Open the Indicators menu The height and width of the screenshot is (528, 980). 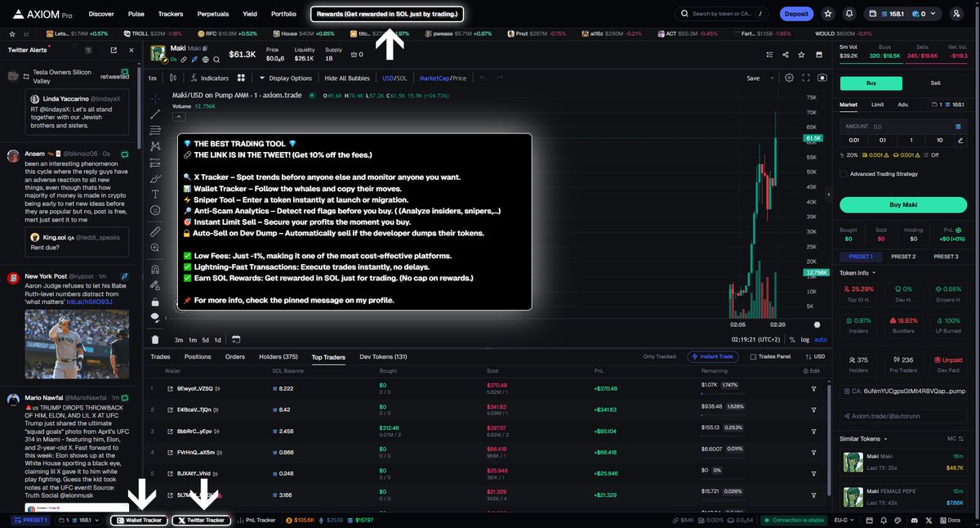(x=210, y=78)
